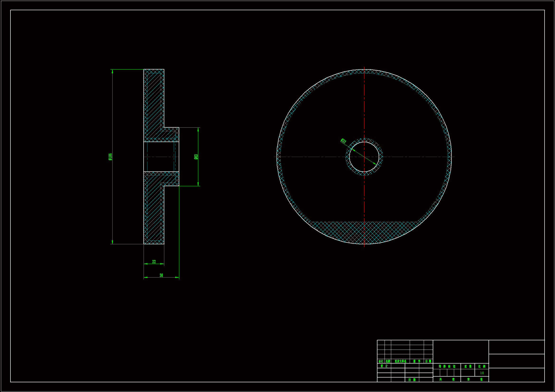This screenshot has height=392, width=555.
Task: Select the 签字 signature header cell
Action: [417, 361]
